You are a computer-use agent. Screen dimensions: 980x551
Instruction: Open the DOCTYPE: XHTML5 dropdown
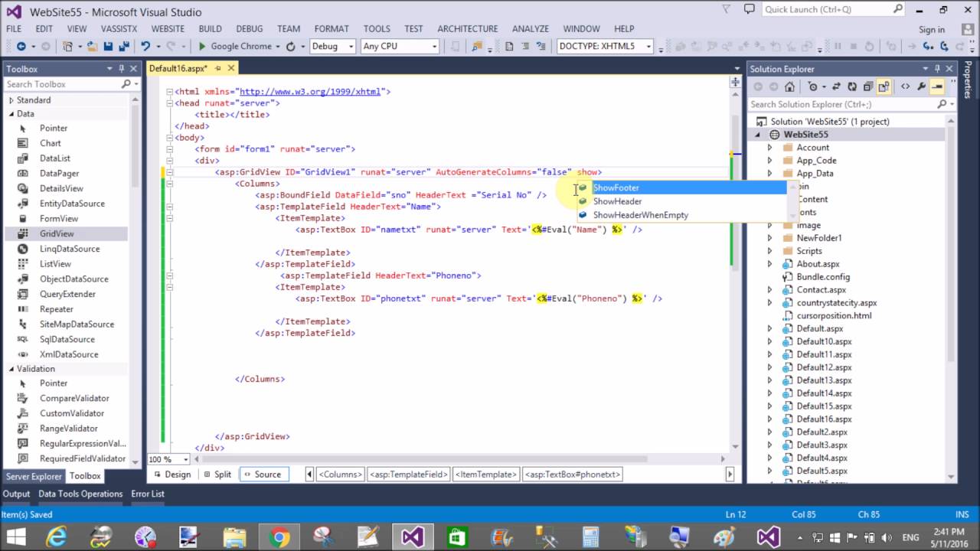(648, 46)
